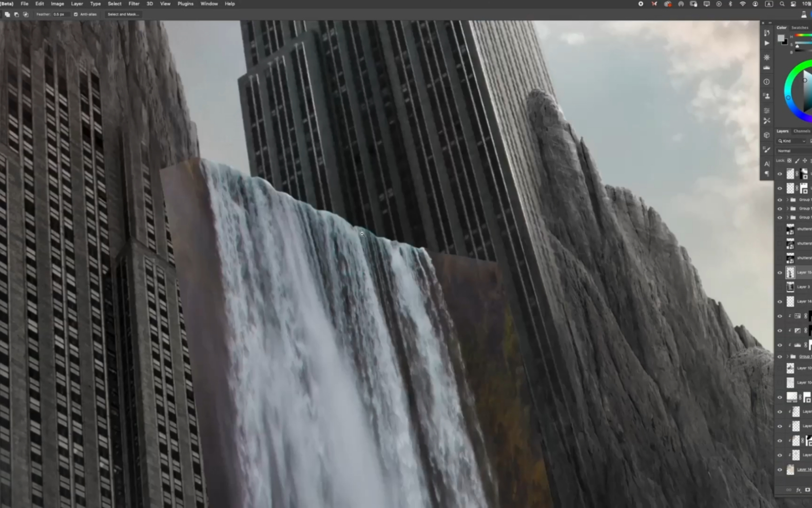Show the first hidden shutterstock layer
This screenshot has width=812, height=508.
(x=780, y=229)
